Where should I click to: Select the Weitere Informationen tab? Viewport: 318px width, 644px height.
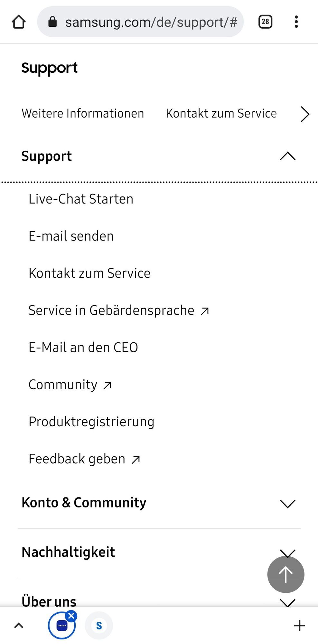point(83,113)
